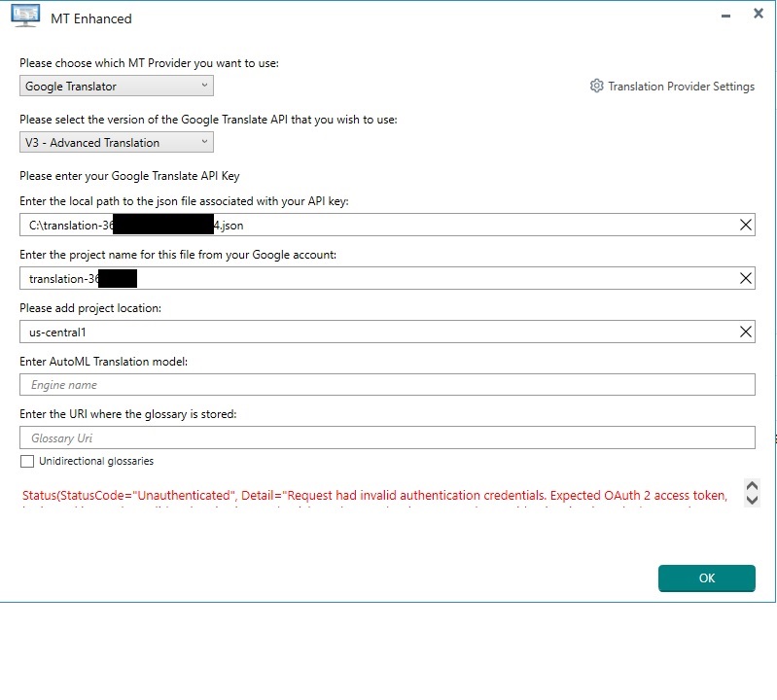This screenshot has height=700, width=777.
Task: Click the 'Please enter your Google Translate API Key' label
Action: pos(130,176)
